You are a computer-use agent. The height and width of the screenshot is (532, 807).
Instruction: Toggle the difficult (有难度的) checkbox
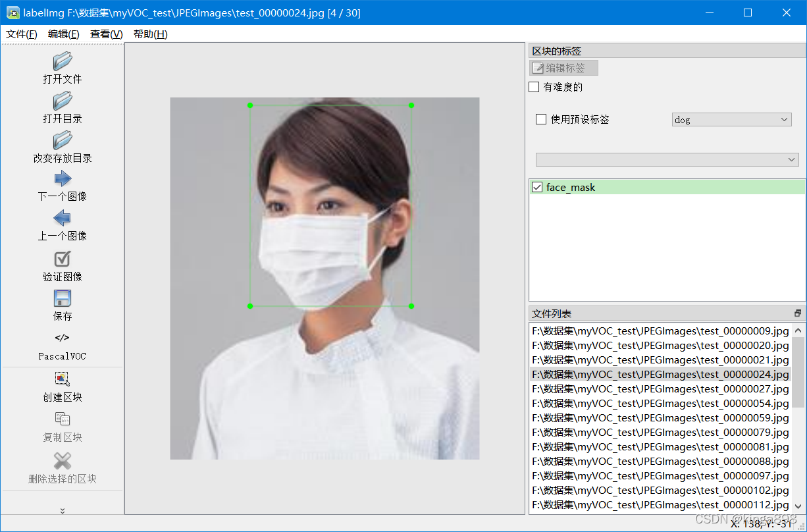click(x=534, y=87)
